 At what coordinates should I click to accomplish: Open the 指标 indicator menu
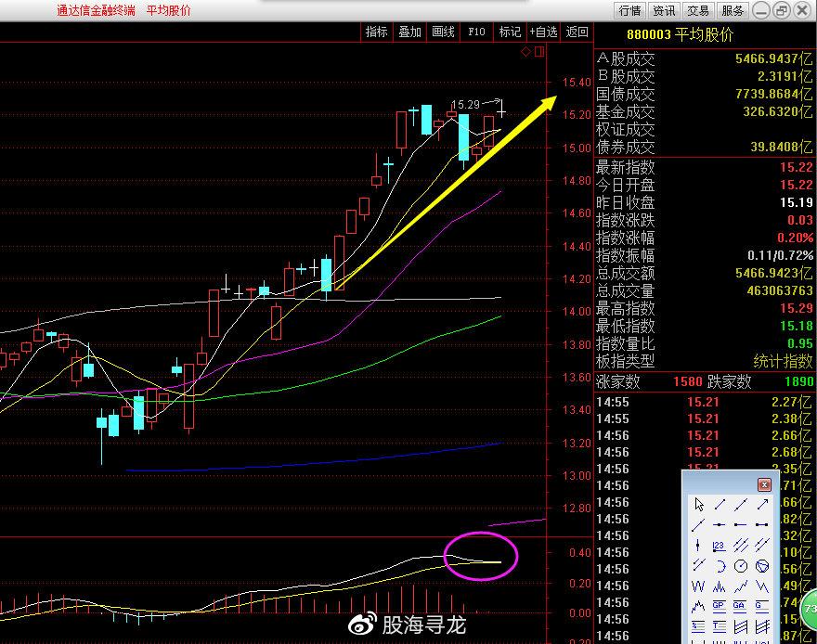tap(376, 32)
